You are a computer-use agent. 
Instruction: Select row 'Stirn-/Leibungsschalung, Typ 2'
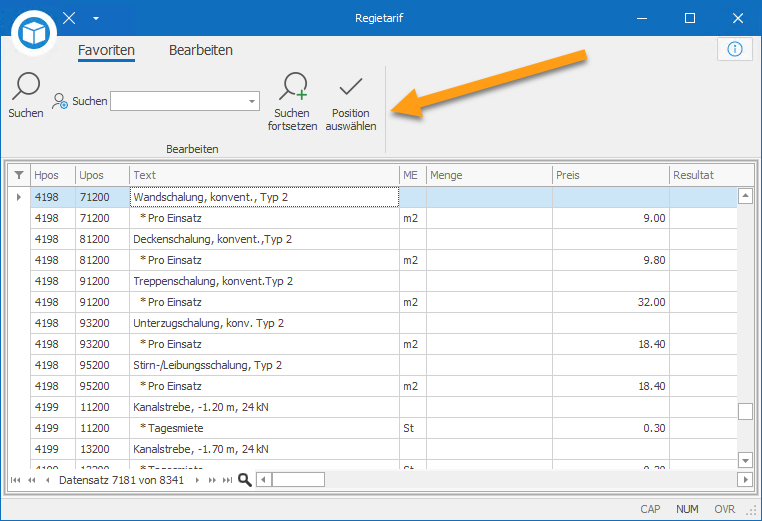pyautogui.click(x=384, y=365)
